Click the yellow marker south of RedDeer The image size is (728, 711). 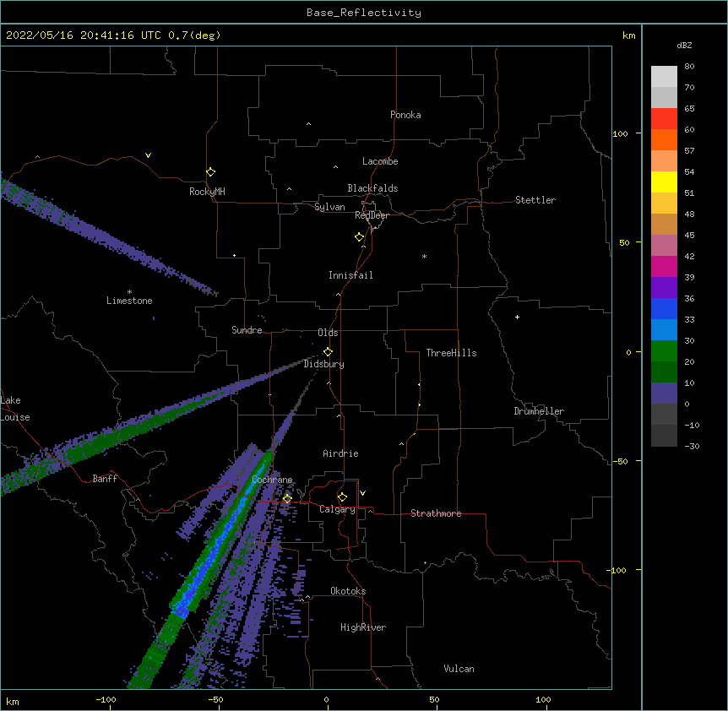click(360, 237)
